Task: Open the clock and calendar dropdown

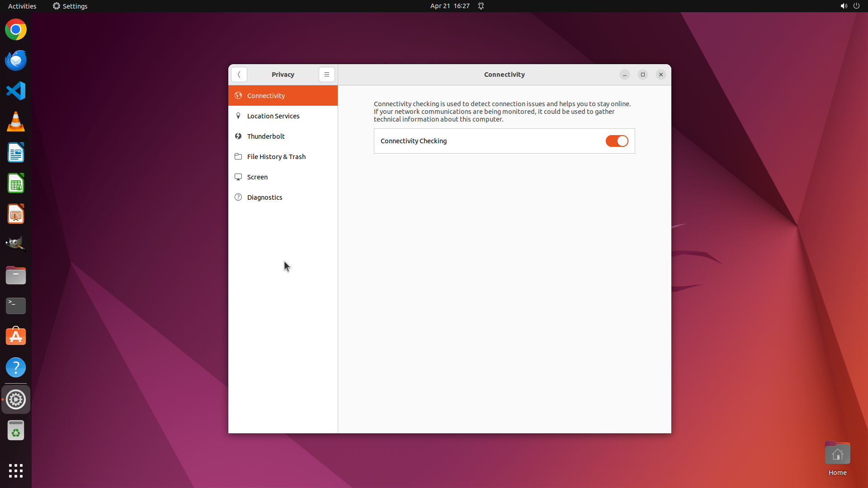Action: 449,6
